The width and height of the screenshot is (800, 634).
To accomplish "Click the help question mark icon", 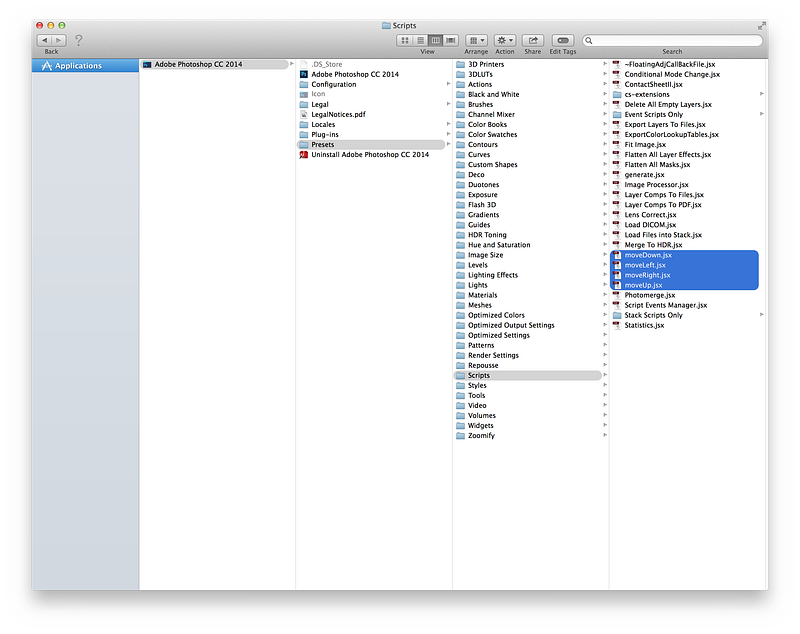I will 79,40.
